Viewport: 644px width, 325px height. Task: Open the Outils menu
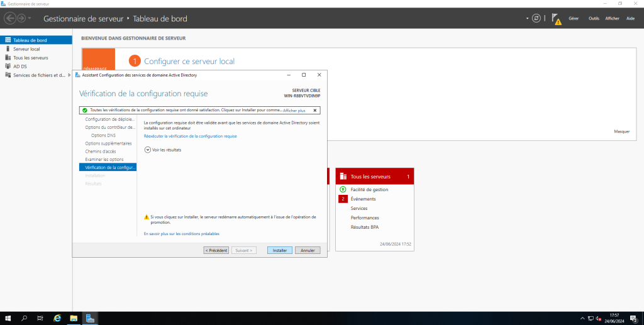pyautogui.click(x=594, y=18)
